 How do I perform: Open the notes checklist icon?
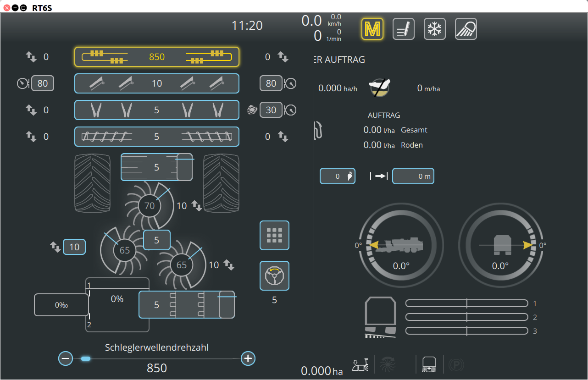[x=404, y=29]
